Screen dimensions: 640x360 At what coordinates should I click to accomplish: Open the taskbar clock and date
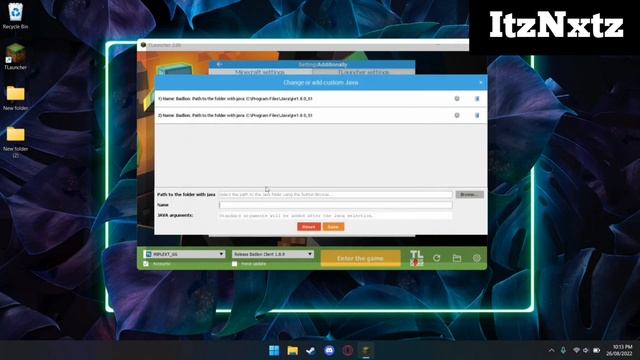click(619, 350)
